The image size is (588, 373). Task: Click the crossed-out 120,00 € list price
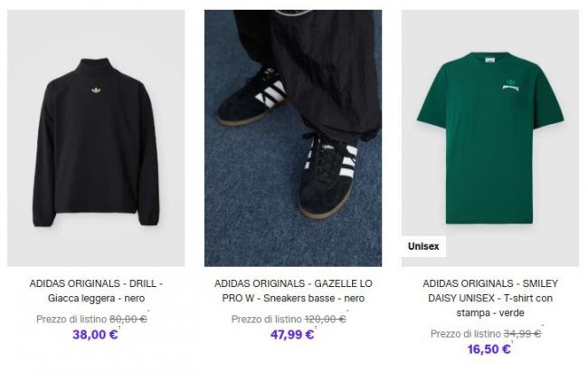click(x=325, y=320)
